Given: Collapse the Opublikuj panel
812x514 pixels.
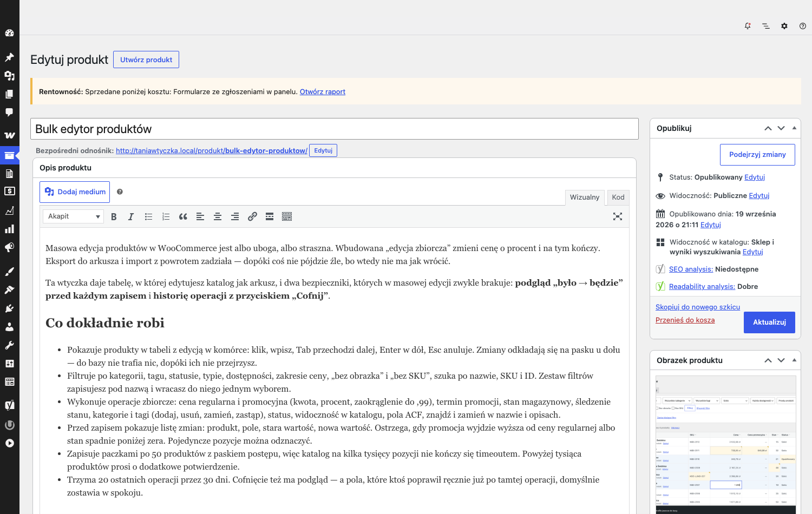Looking at the screenshot, I should click(x=794, y=128).
